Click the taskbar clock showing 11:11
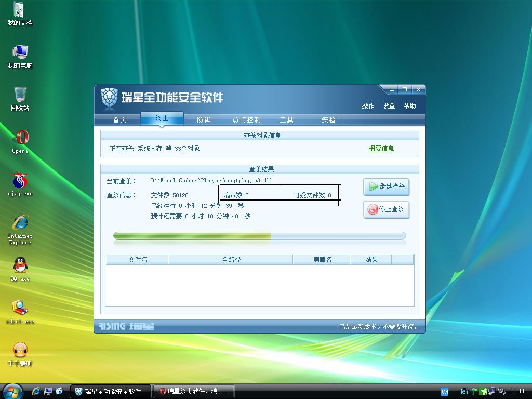Screen dimensions: 532x399 517,392
